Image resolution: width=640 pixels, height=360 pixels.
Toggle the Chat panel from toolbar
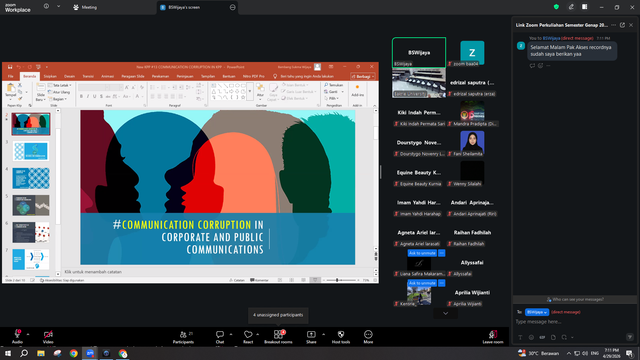(x=220, y=337)
